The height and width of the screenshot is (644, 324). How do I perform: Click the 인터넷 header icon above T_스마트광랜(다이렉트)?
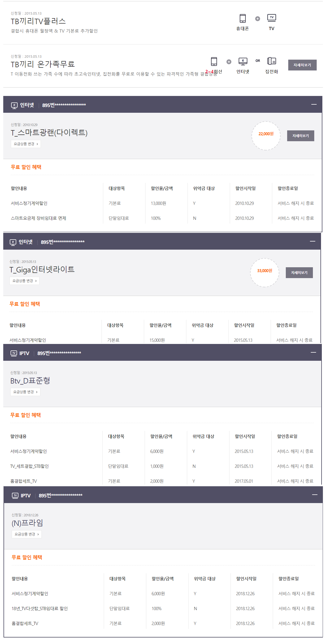pos(14,105)
